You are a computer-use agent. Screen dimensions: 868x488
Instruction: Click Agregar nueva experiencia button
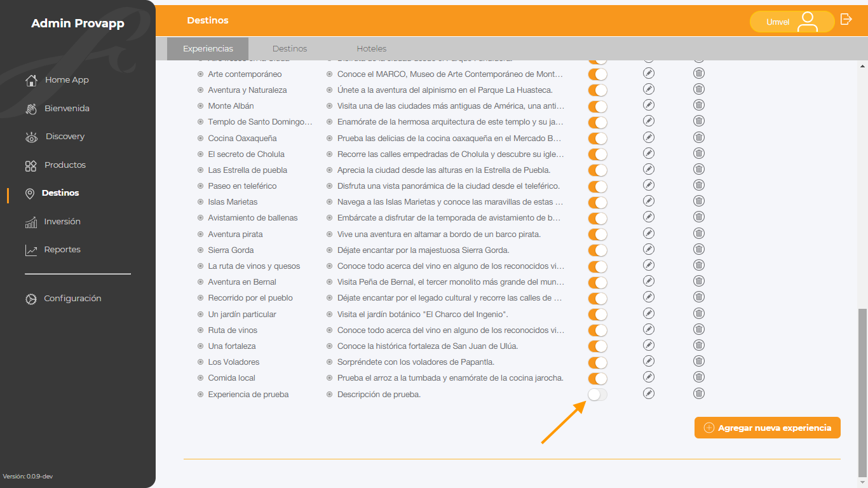pos(768,428)
